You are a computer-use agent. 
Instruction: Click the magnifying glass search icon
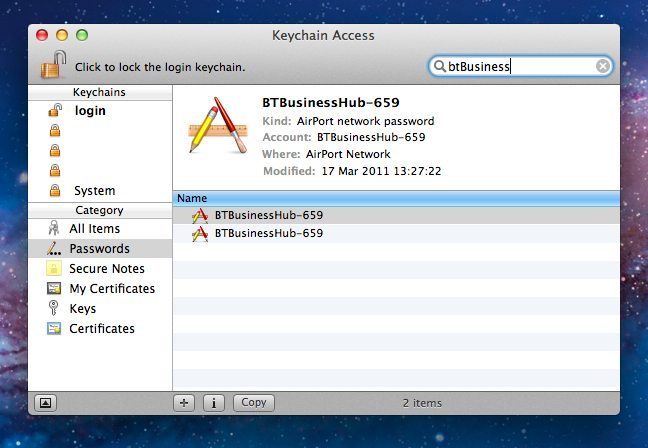pos(440,66)
